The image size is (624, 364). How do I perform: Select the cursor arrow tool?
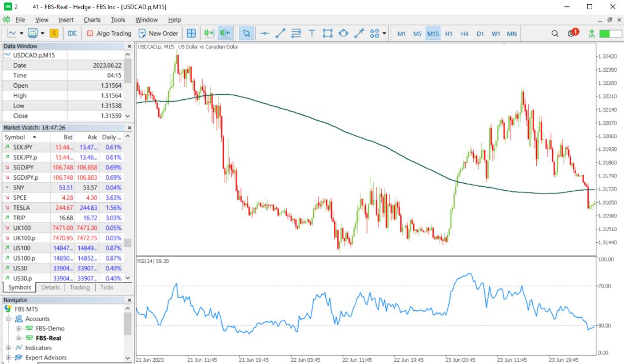point(247,34)
